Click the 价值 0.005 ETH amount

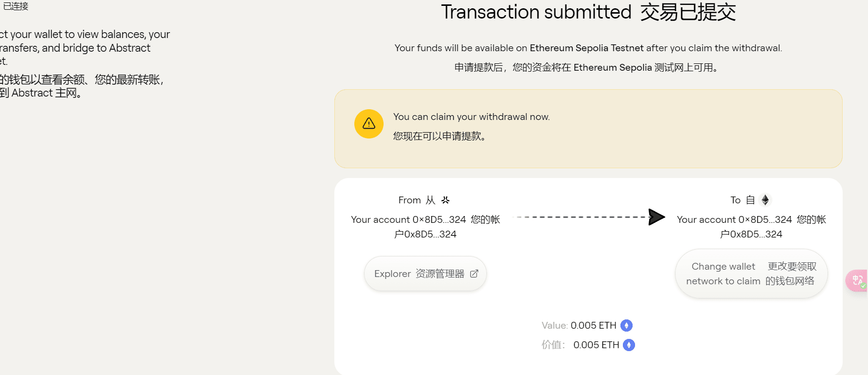tap(596, 345)
